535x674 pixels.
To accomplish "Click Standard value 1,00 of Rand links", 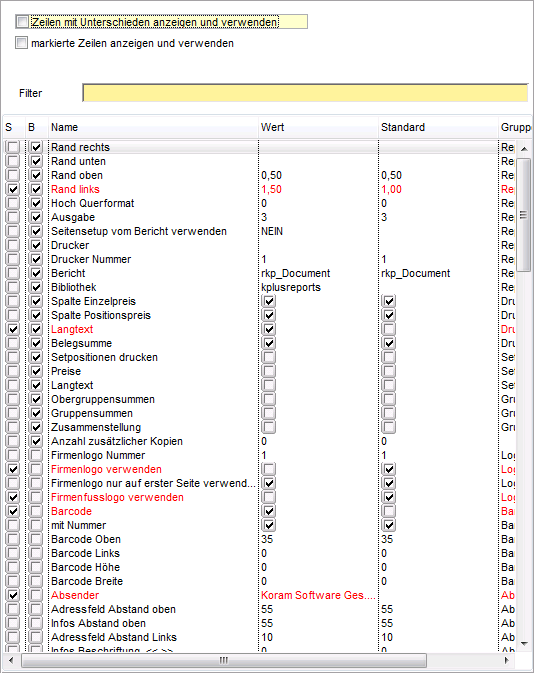I will point(391,189).
